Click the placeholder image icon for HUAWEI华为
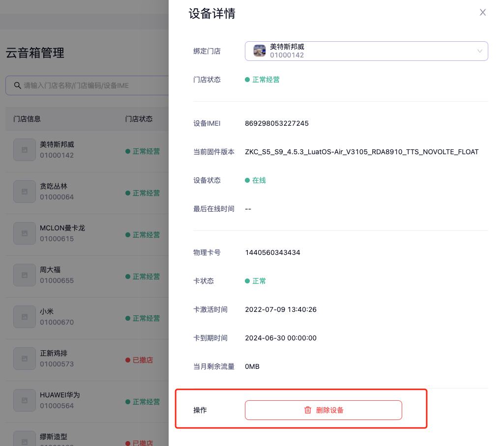This screenshot has height=446, width=504. click(24, 400)
